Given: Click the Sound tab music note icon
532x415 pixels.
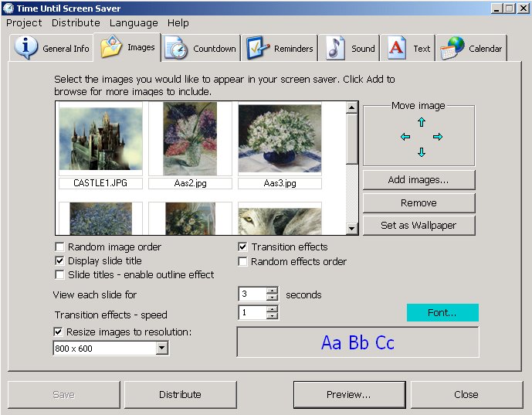Looking at the screenshot, I should click(x=334, y=48).
